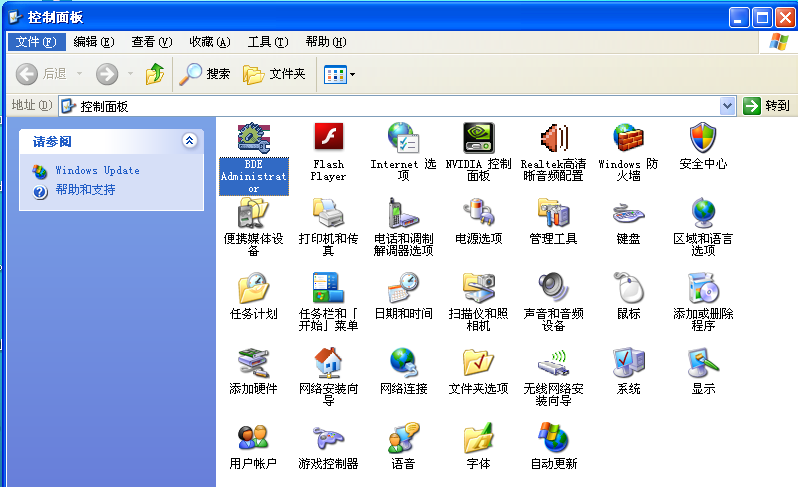The width and height of the screenshot is (798, 487).
Task: Open the 文件(F) menu
Action: pos(36,42)
